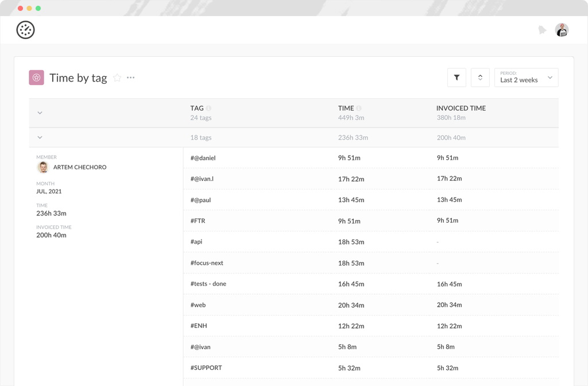This screenshot has width=588, height=386.
Task: Click the info icon next to the TIME header
Action: coord(359,108)
